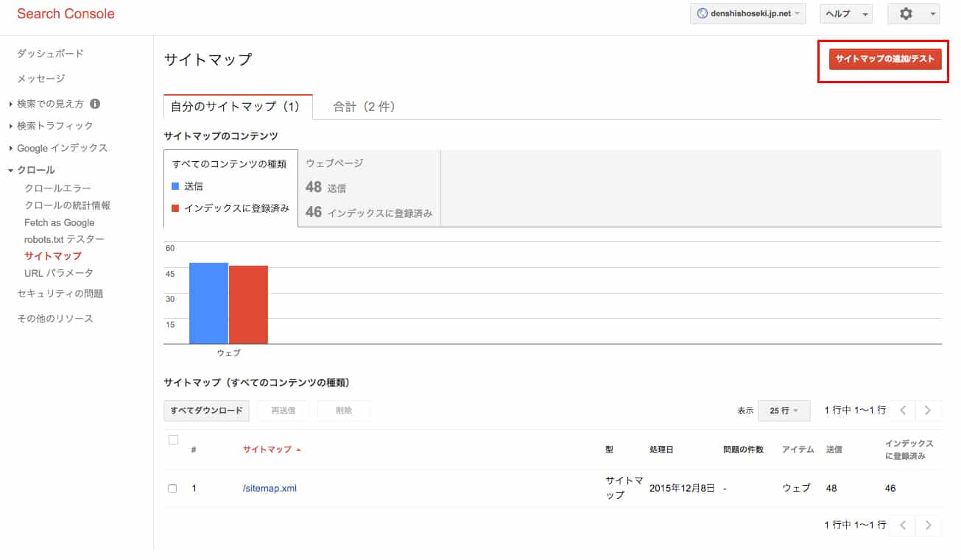Click the info icon beside 検索での見え方

[95, 104]
